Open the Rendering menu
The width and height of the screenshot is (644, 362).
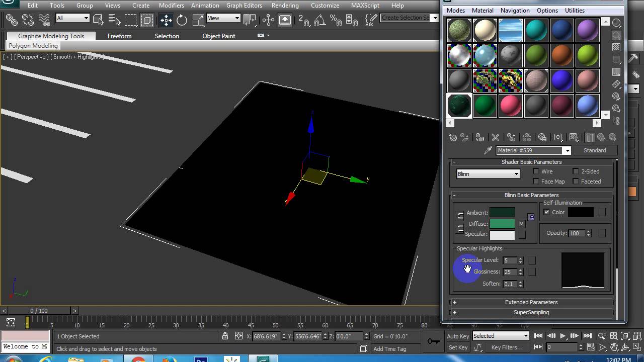point(285,6)
